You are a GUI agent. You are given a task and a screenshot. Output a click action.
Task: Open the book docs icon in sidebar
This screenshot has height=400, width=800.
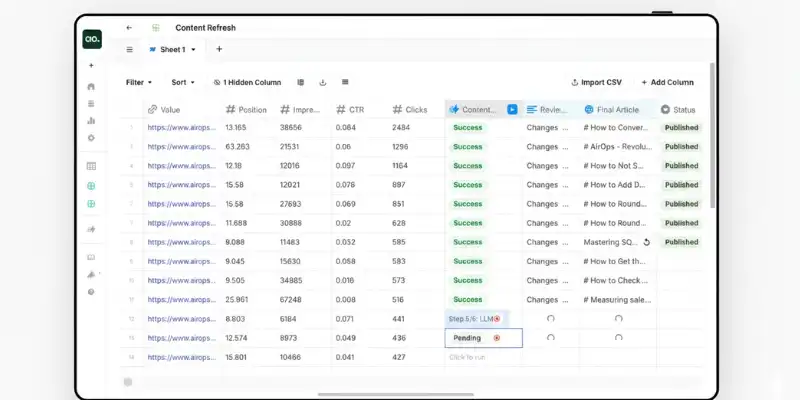pos(91,258)
